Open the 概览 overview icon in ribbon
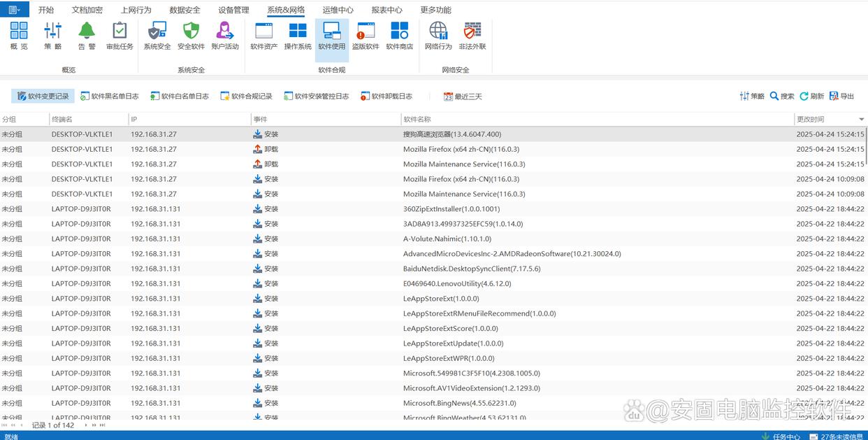This screenshot has height=440, width=868. [x=19, y=36]
